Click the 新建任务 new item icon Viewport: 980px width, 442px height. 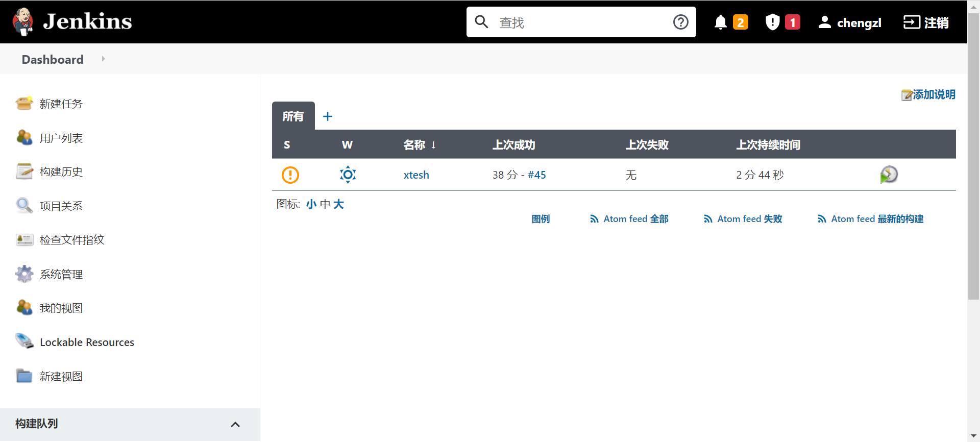(x=24, y=104)
